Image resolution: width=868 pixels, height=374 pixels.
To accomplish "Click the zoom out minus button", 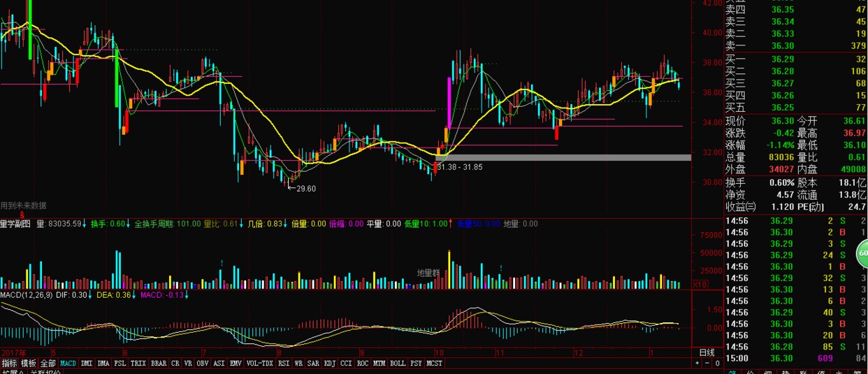I will (707, 364).
